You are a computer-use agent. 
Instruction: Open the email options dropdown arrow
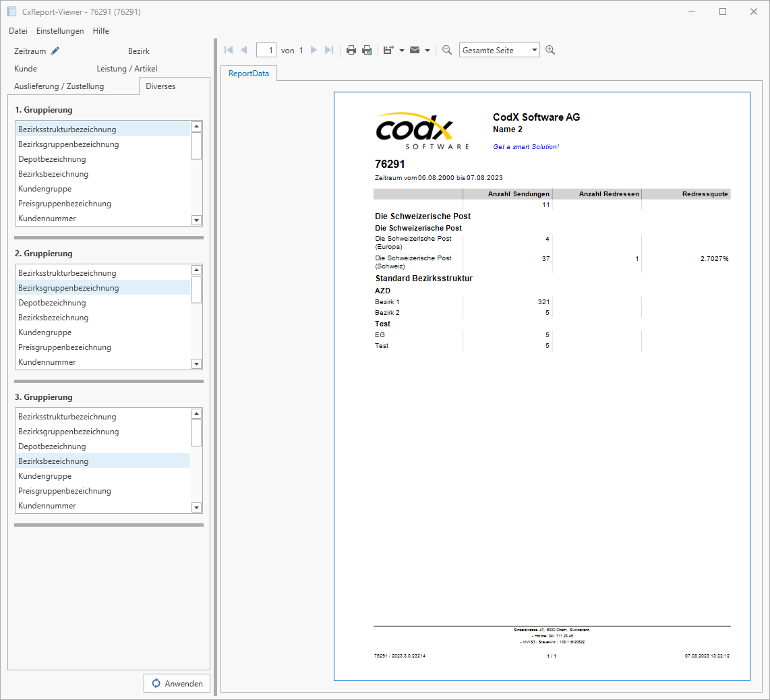pyautogui.click(x=427, y=50)
